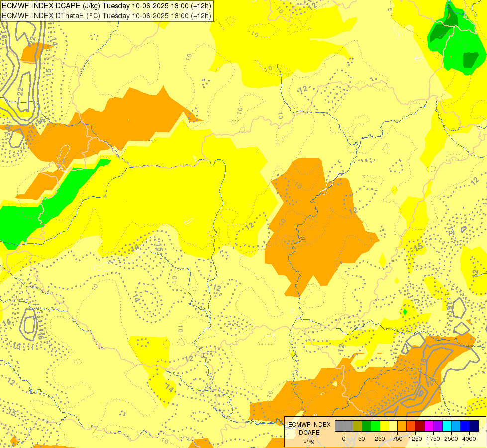Click the dark green legend swatch
This screenshot has width=487, height=448.
[367, 426]
